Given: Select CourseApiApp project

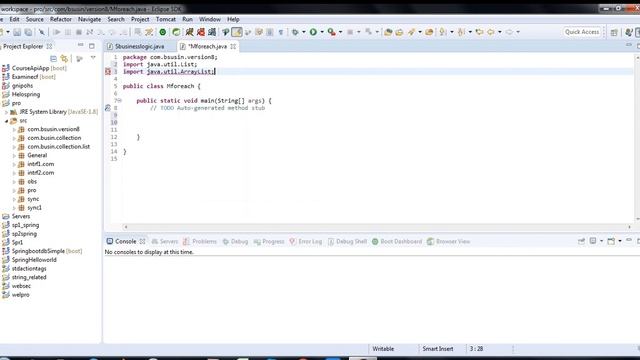Looking at the screenshot, I should click(30, 68).
